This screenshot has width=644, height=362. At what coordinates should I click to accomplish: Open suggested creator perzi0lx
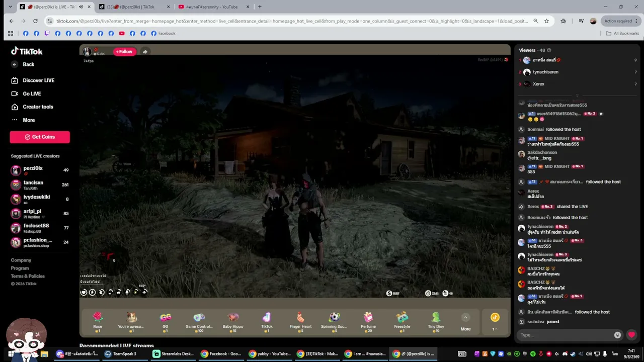point(40,170)
